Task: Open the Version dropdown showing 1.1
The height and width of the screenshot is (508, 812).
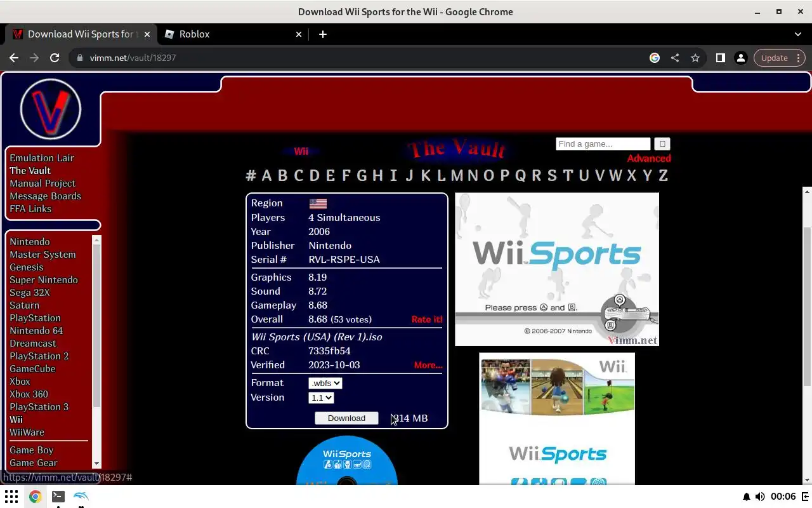Action: click(x=321, y=398)
